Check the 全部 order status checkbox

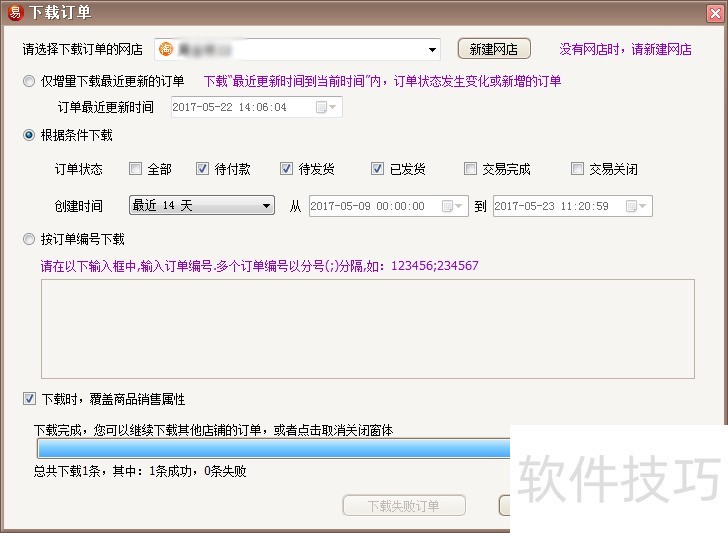(x=135, y=169)
